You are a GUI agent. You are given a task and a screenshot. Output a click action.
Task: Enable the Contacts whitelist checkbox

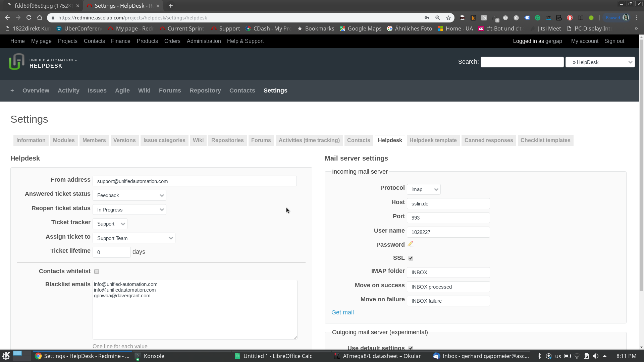pos(97,271)
